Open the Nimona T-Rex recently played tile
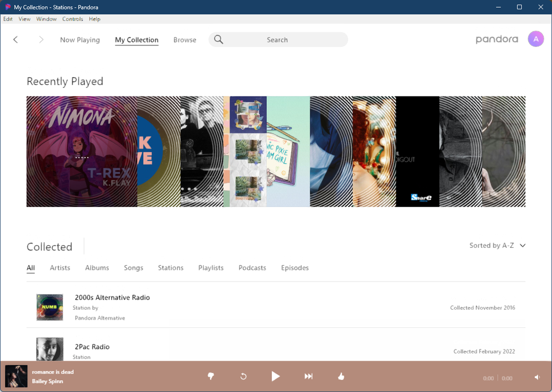This screenshot has width=552, height=392. pos(82,152)
